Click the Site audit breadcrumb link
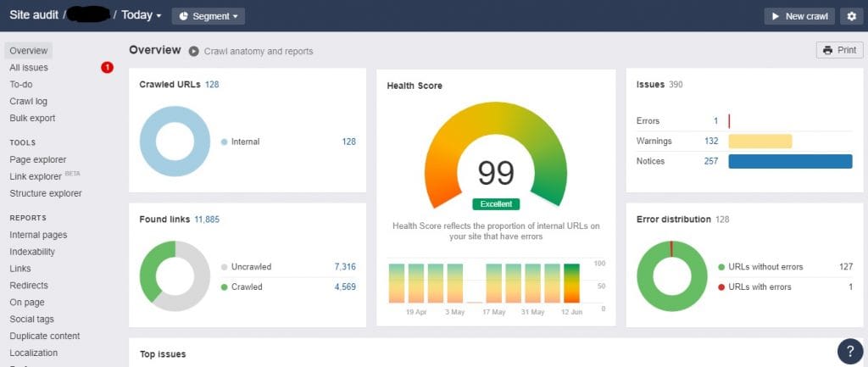Screen dimensions: 868x367 coord(34,15)
